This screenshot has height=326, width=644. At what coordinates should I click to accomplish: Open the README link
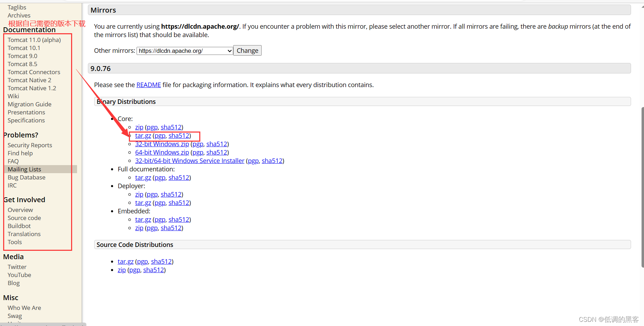pyautogui.click(x=148, y=85)
